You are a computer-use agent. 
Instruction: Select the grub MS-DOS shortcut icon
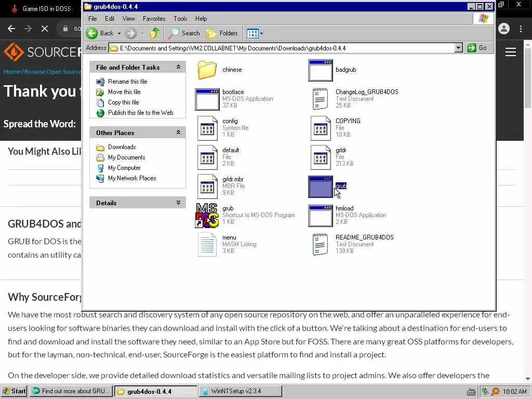[x=207, y=216]
